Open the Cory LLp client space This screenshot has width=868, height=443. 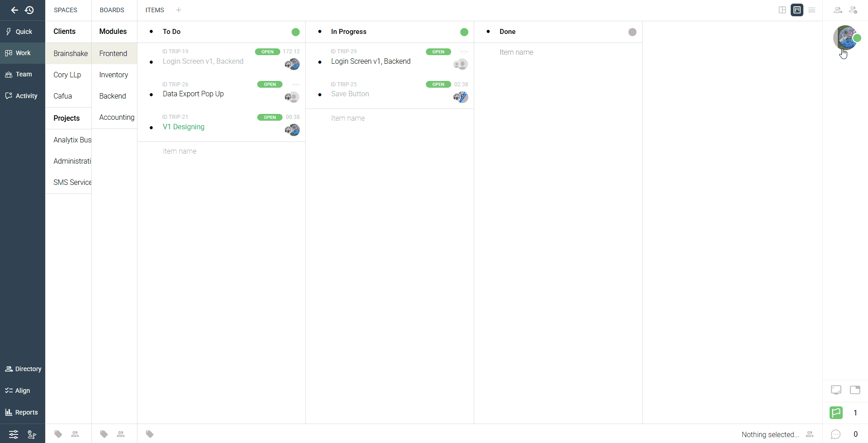pos(67,75)
